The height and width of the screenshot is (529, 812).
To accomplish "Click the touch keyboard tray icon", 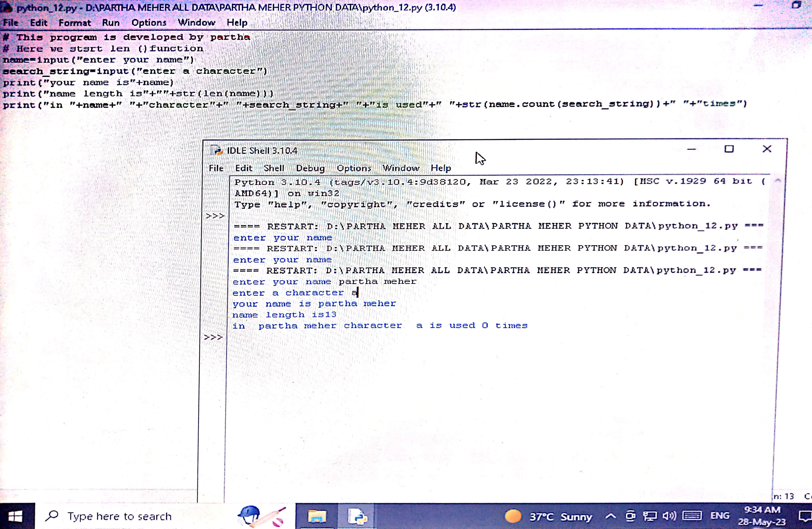I will click(x=692, y=516).
